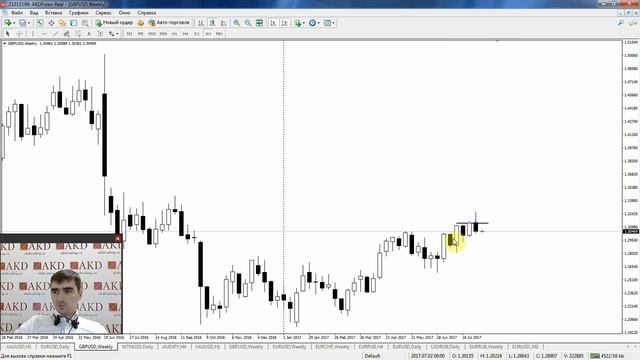Switch to USDRUB,Daily chart tab
The image size is (640, 360).
445,347
